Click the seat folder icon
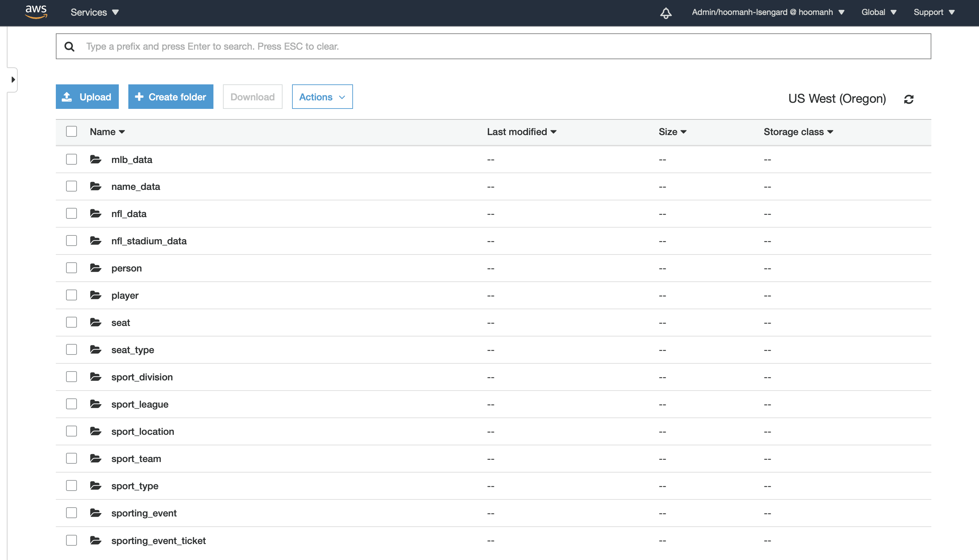Image resolution: width=979 pixels, height=560 pixels. 95,322
